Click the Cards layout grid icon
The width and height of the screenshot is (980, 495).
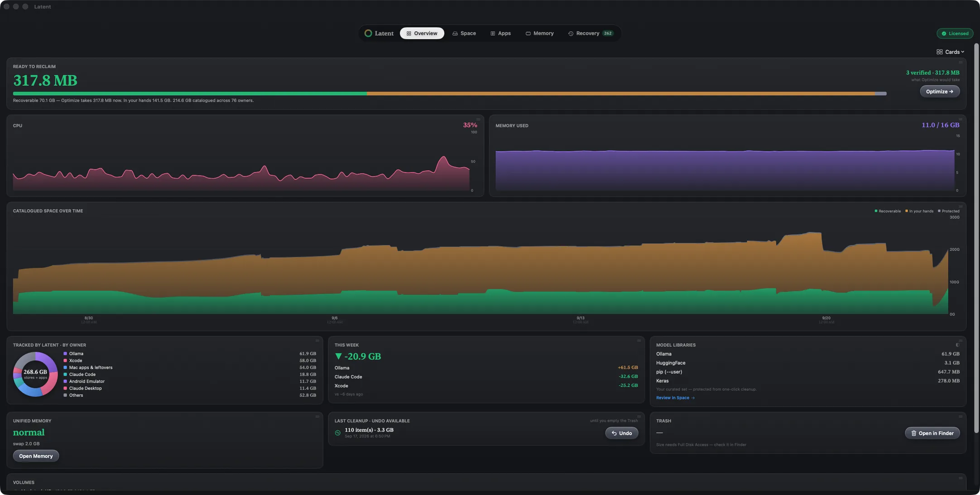coord(940,52)
